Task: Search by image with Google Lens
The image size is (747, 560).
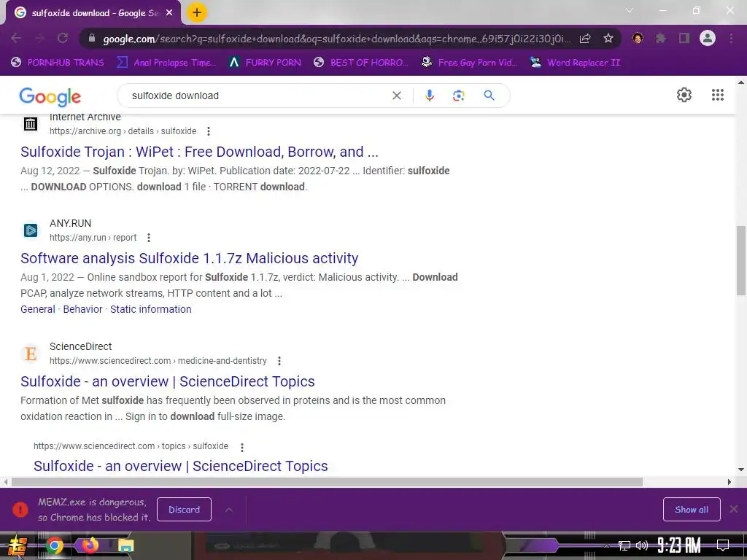Action: (458, 96)
